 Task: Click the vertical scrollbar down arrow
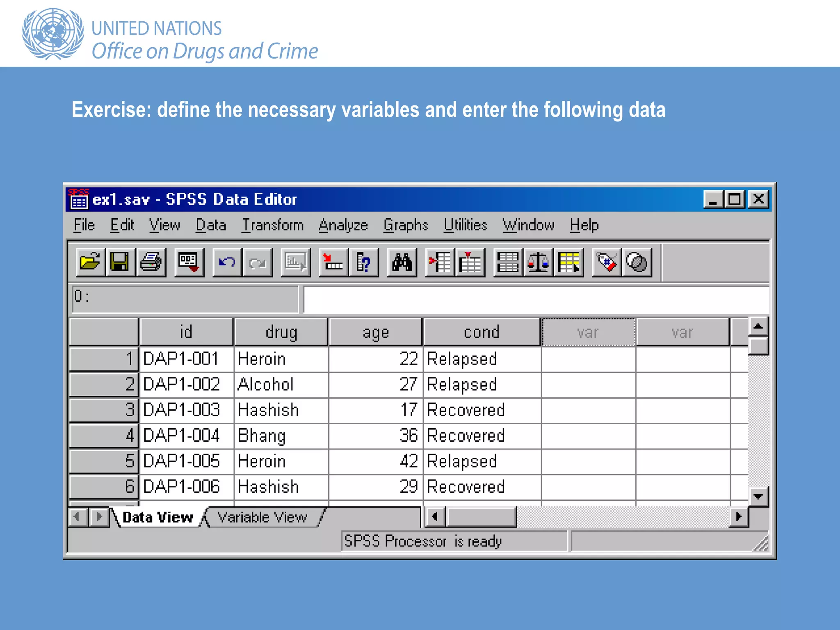coord(758,497)
